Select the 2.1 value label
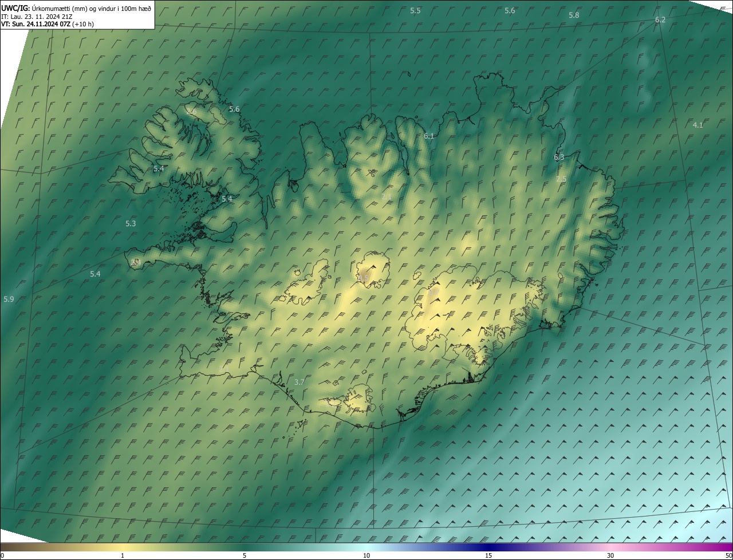 (387, 197)
